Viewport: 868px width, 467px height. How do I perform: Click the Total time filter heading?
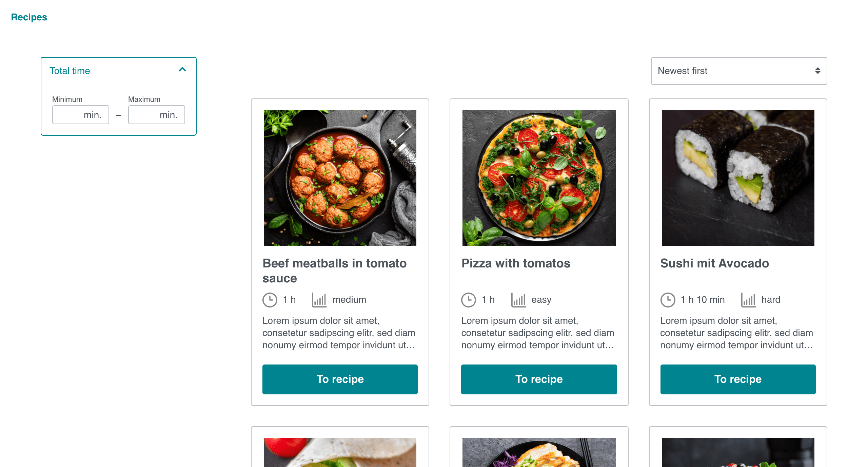pos(70,71)
